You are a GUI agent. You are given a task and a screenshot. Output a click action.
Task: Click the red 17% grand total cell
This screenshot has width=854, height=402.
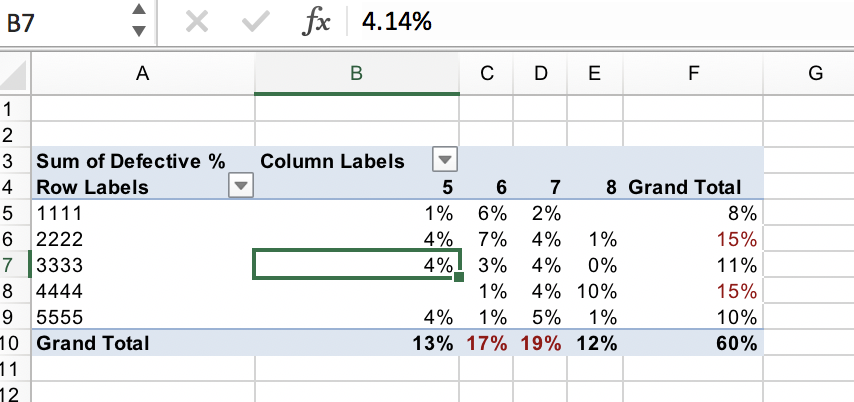(x=486, y=343)
